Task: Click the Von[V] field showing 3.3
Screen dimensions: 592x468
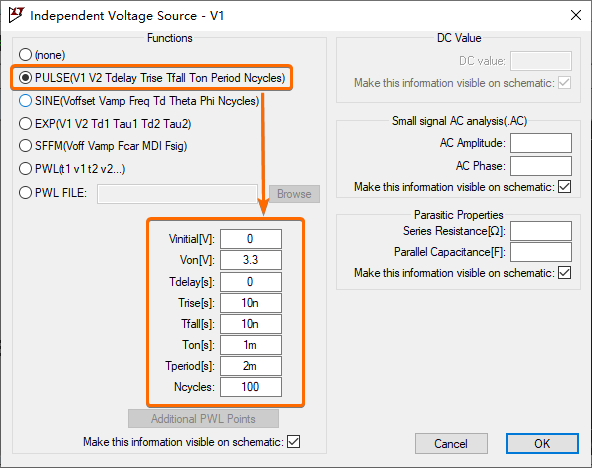Action: (x=251, y=260)
